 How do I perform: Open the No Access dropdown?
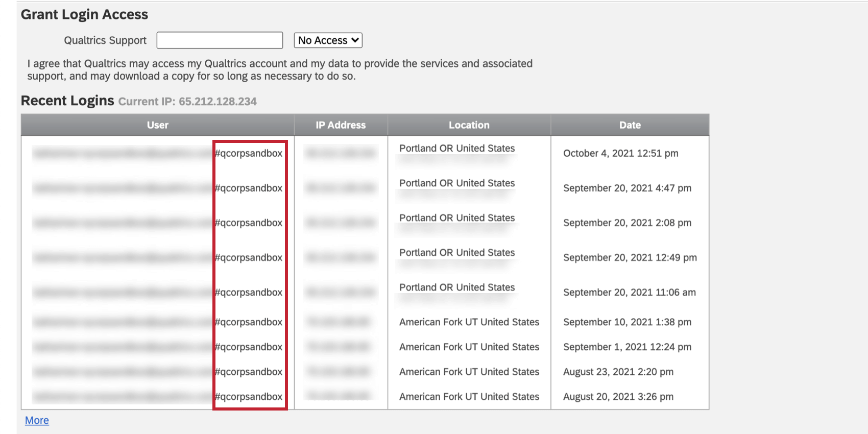[x=327, y=40]
